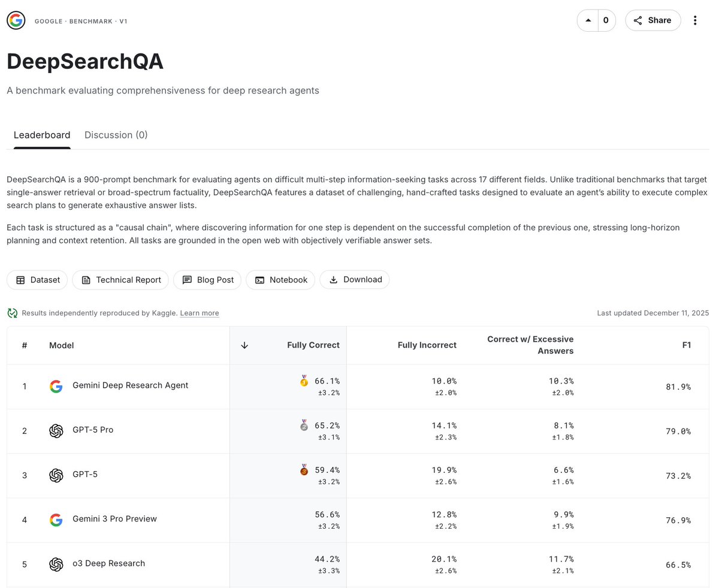Click the 56.6% Fully Correct score

point(327,514)
